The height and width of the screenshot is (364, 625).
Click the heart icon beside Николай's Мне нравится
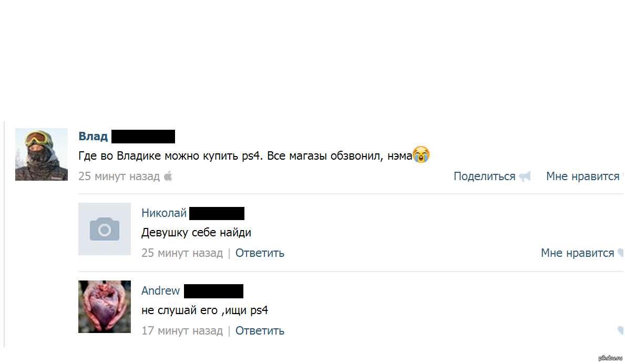pyautogui.click(x=621, y=253)
